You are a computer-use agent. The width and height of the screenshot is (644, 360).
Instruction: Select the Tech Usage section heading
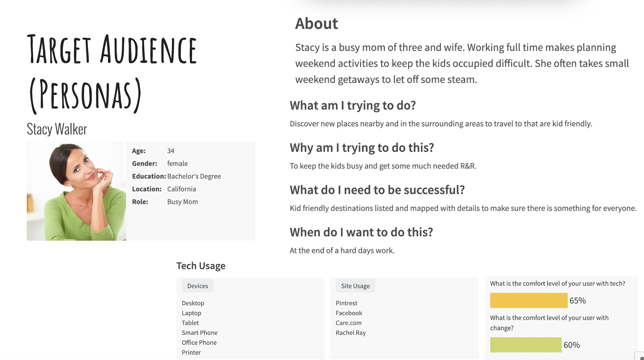click(x=201, y=266)
